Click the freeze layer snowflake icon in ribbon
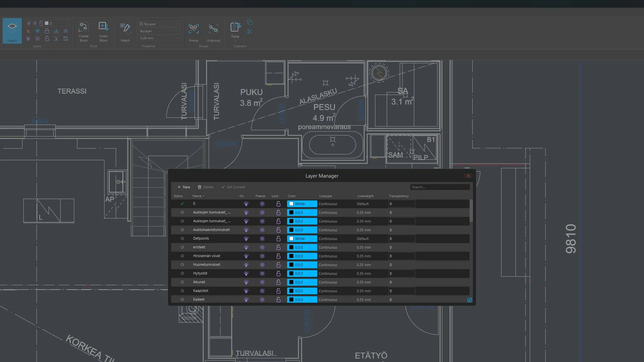The height and width of the screenshot is (362, 644). [38, 31]
